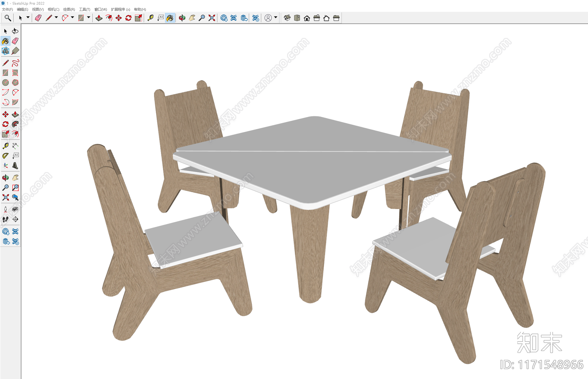Open the 文件(F) menu
The height and width of the screenshot is (379, 588).
click(7, 10)
